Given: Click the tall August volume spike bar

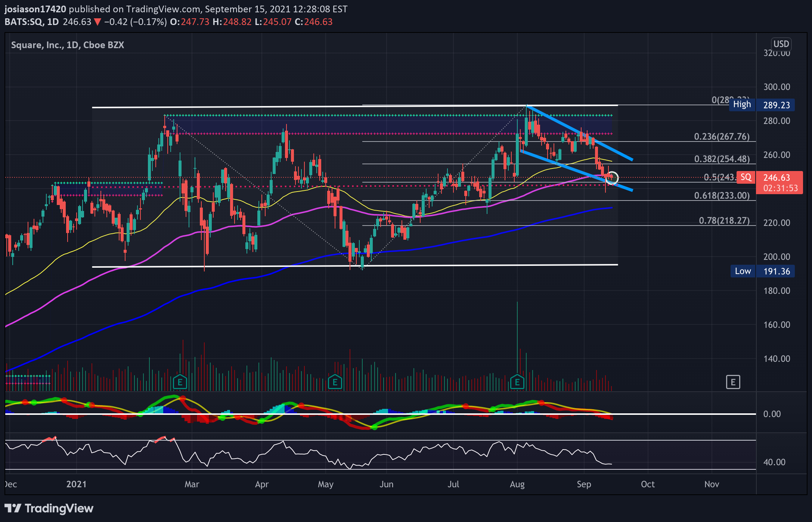Looking at the screenshot, I should tap(517, 338).
